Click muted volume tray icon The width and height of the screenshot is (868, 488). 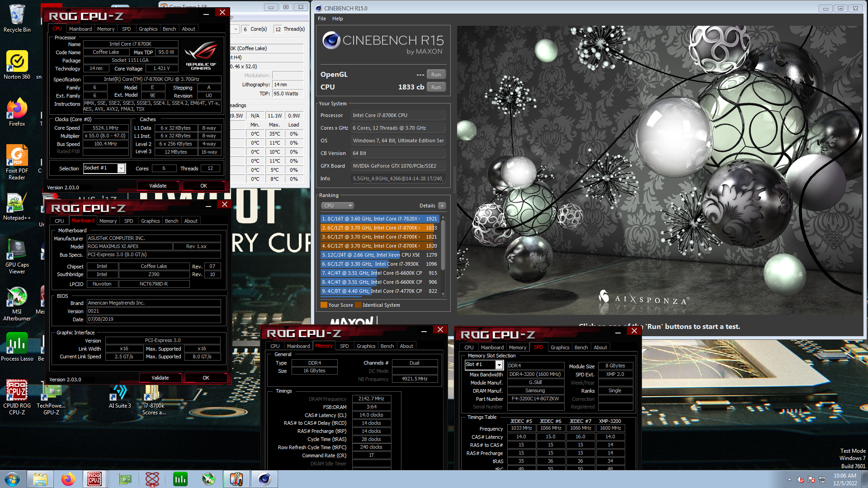point(801,479)
